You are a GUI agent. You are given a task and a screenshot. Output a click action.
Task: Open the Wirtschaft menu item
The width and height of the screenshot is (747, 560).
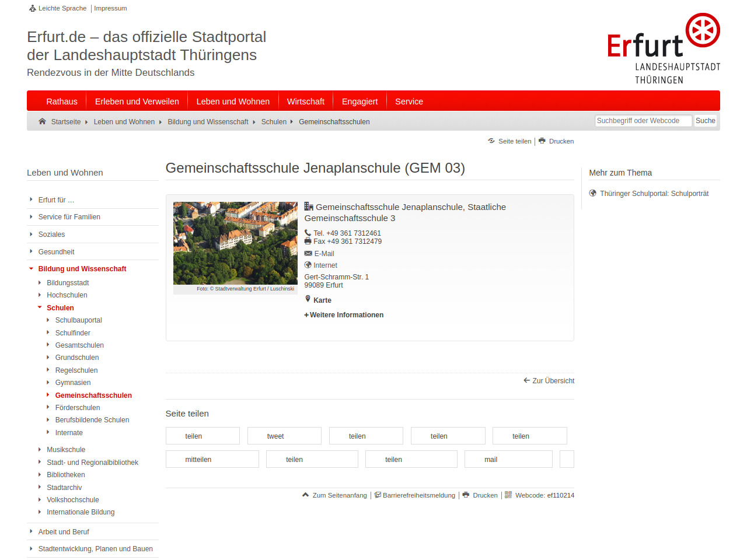click(x=305, y=101)
